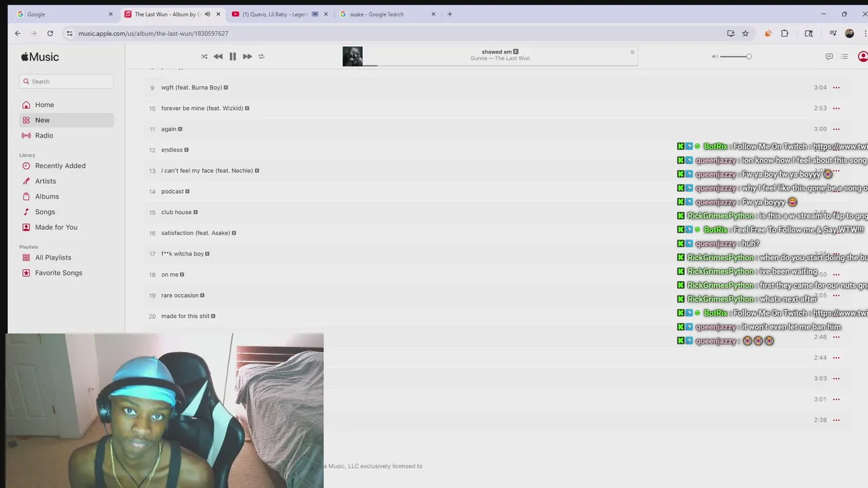Adjust the Apple Music volume slider
The width and height of the screenshot is (868, 488).
pyautogui.click(x=736, y=56)
